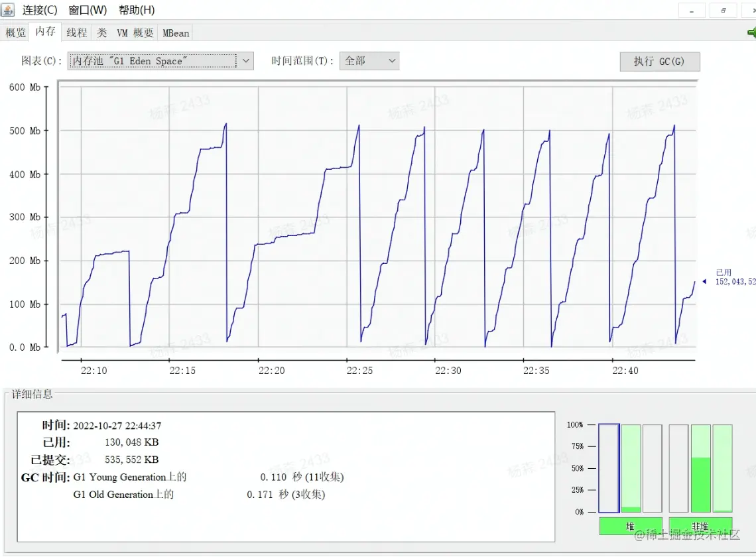Select the second non-heap memory pool bar
Image resolution: width=756 pixels, height=557 pixels.
coord(700,468)
